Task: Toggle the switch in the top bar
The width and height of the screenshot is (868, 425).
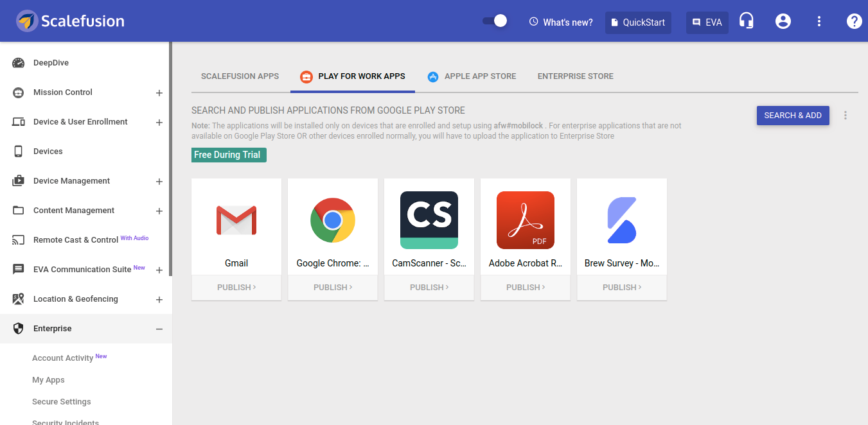Action: [x=495, y=21]
